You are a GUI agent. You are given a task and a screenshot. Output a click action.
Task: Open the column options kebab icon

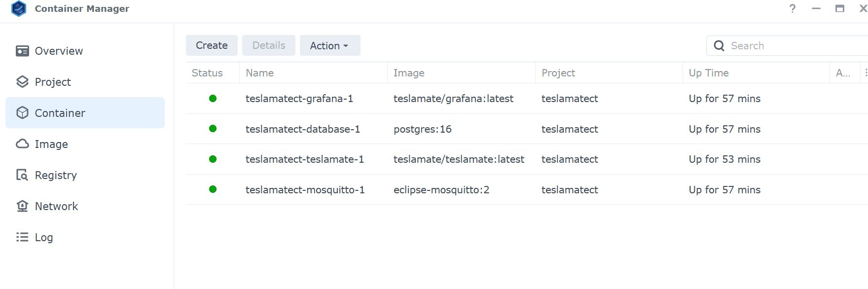[866, 72]
